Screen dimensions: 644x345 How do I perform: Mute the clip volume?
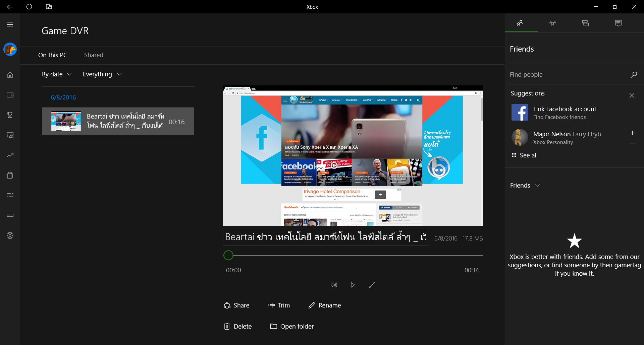[334, 285]
